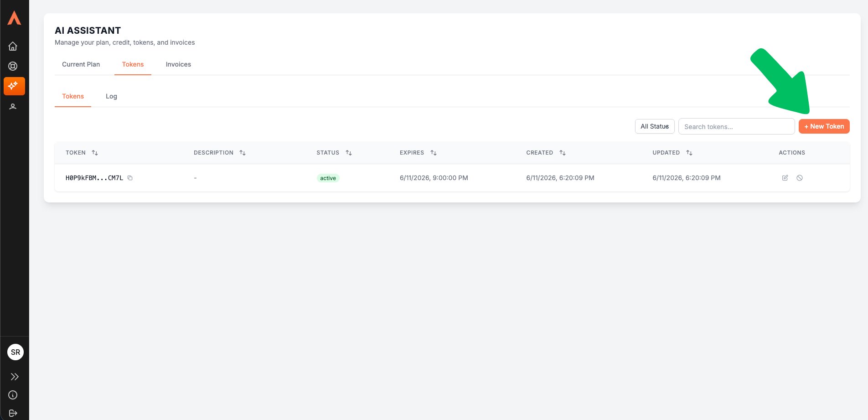Viewport: 868px width, 420px height.
Task: Select the AI Assistant sparkle icon
Action: (14, 86)
